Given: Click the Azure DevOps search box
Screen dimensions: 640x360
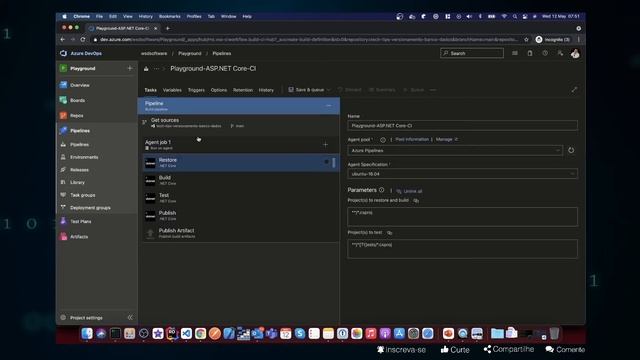Looking at the screenshot, I should [x=472, y=53].
